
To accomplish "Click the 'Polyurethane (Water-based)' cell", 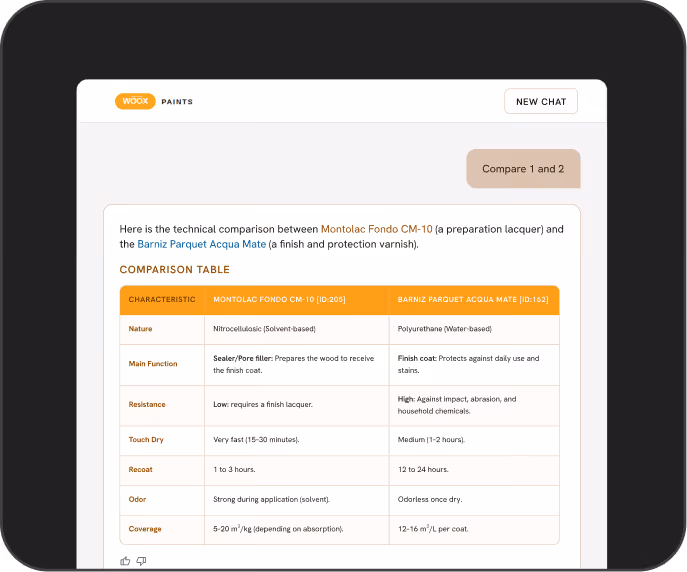I will click(474, 329).
